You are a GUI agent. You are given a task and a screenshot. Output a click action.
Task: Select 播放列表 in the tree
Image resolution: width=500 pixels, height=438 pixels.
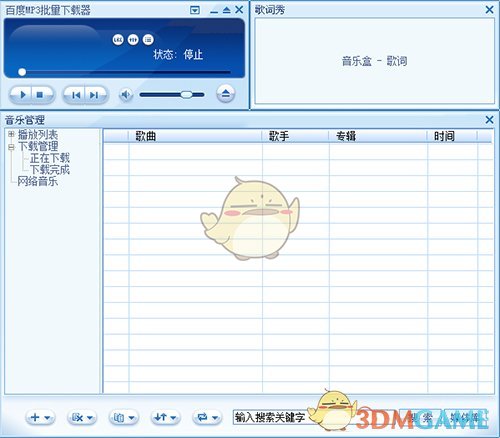tap(38, 135)
